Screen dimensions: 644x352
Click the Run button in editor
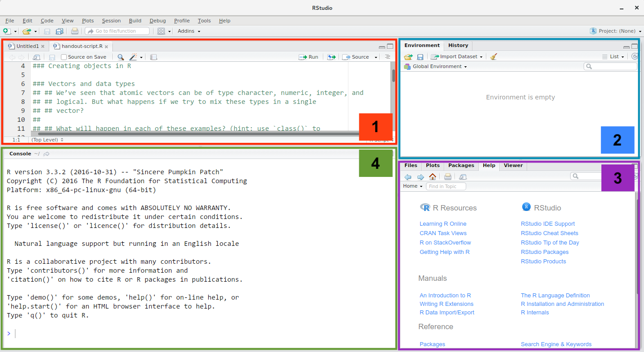[x=309, y=57]
